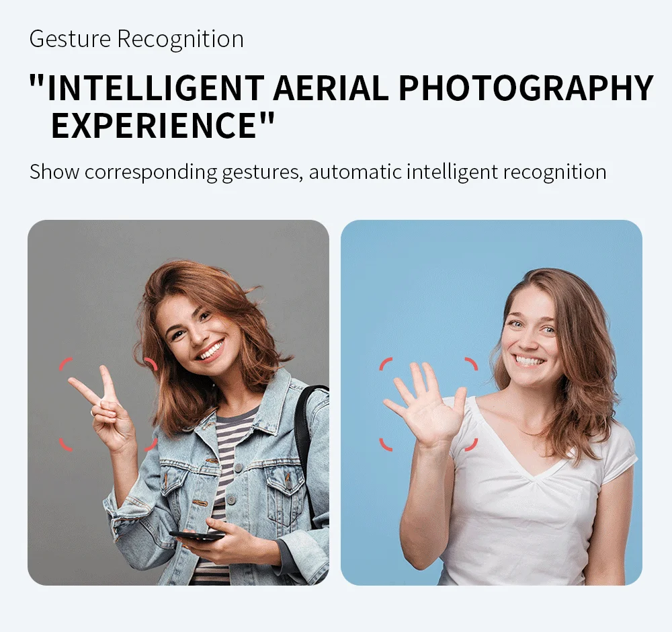Click the opening quotation mark before INTELLIGENT
Screen dimensions: 672x632
click(37, 81)
